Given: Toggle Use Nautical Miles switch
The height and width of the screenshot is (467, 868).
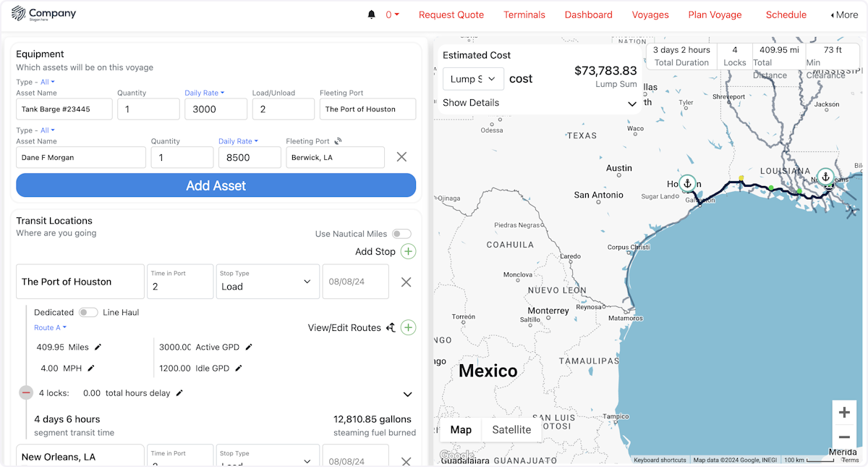Looking at the screenshot, I should click(x=401, y=234).
